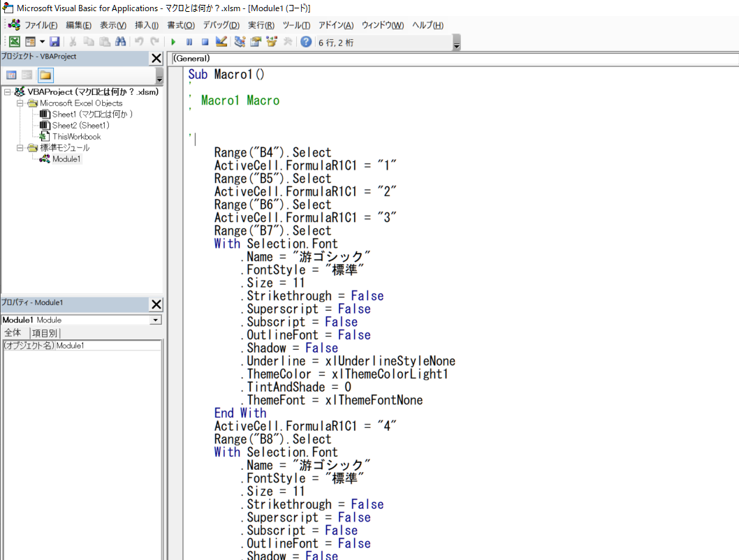
Task: Collapse the Microsoft Excel Objects folder node
Action: [20, 103]
